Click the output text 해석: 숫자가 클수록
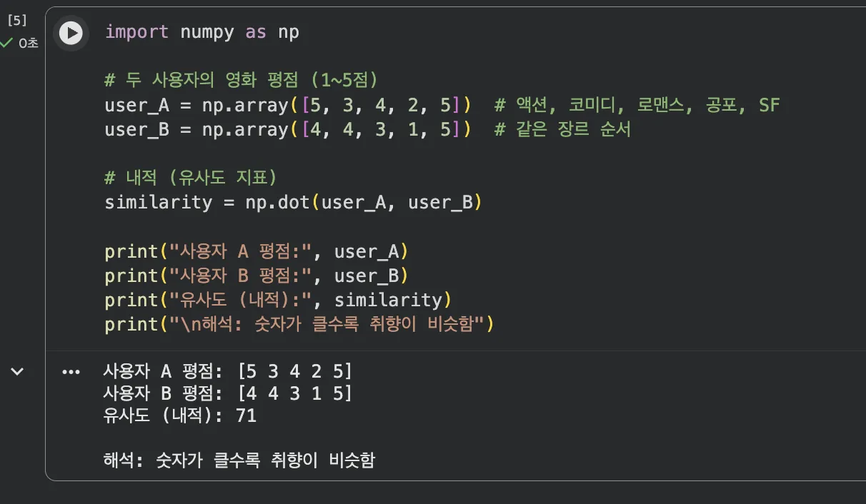The width and height of the screenshot is (866, 504). 239,460
